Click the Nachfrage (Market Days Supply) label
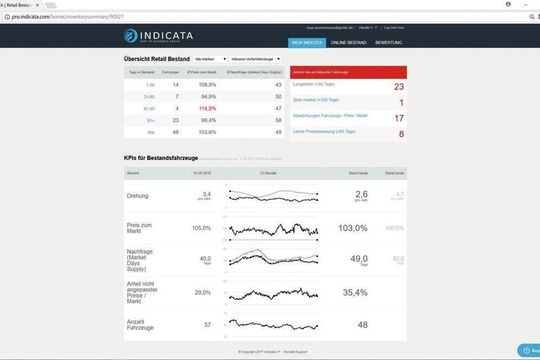Viewport: 540px width, 360px height. pos(139,260)
